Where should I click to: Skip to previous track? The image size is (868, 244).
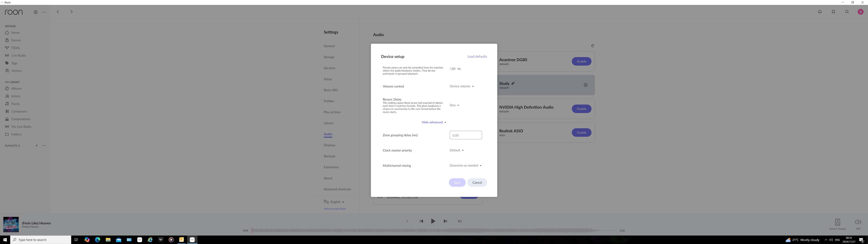pos(421,221)
